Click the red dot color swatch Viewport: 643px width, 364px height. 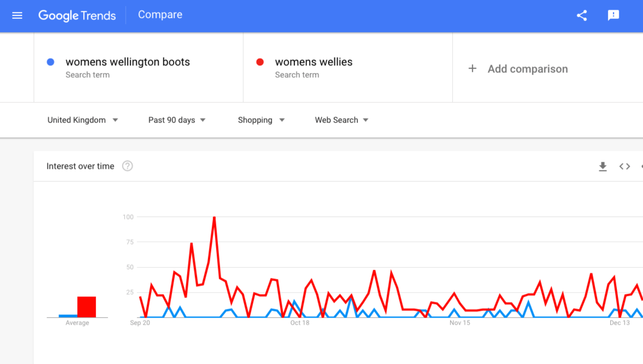260,62
